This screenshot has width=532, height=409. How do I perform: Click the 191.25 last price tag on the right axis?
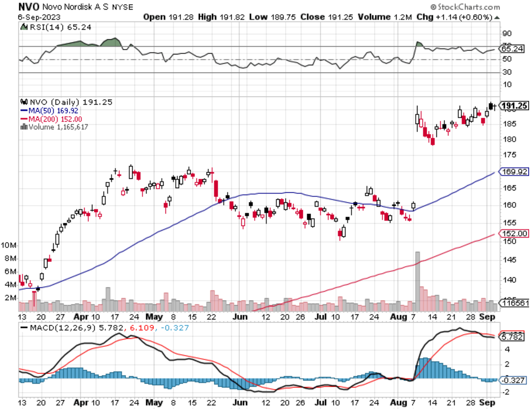coord(514,106)
